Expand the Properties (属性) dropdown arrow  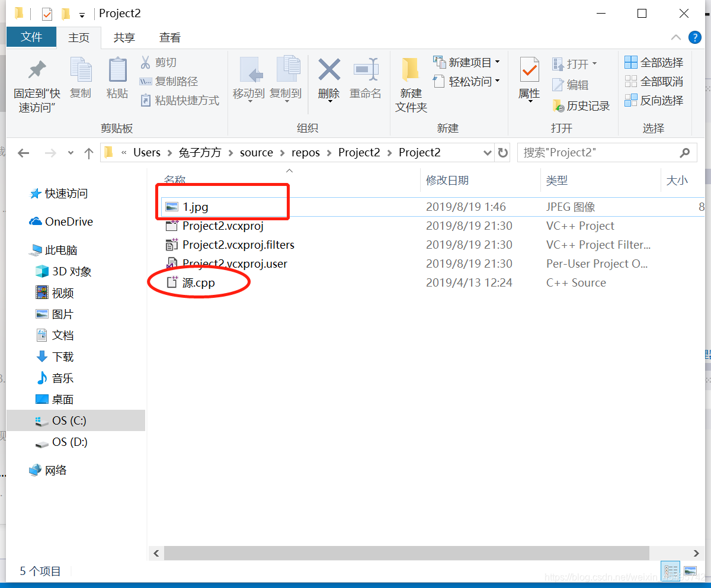[x=529, y=102]
